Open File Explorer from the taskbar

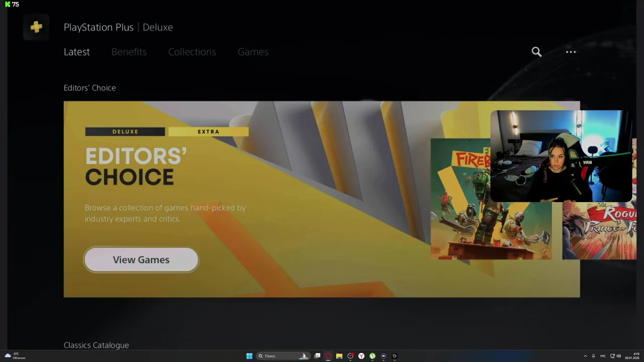[x=339, y=356]
